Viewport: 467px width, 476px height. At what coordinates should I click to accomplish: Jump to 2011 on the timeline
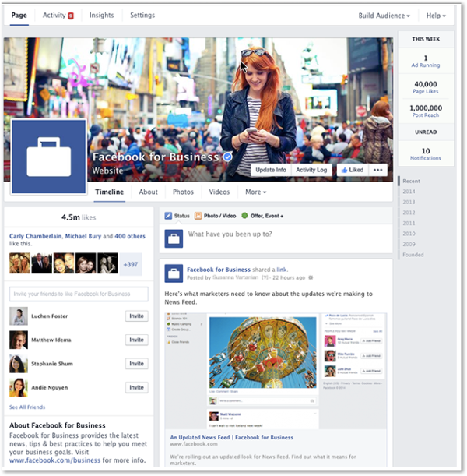[x=409, y=224]
